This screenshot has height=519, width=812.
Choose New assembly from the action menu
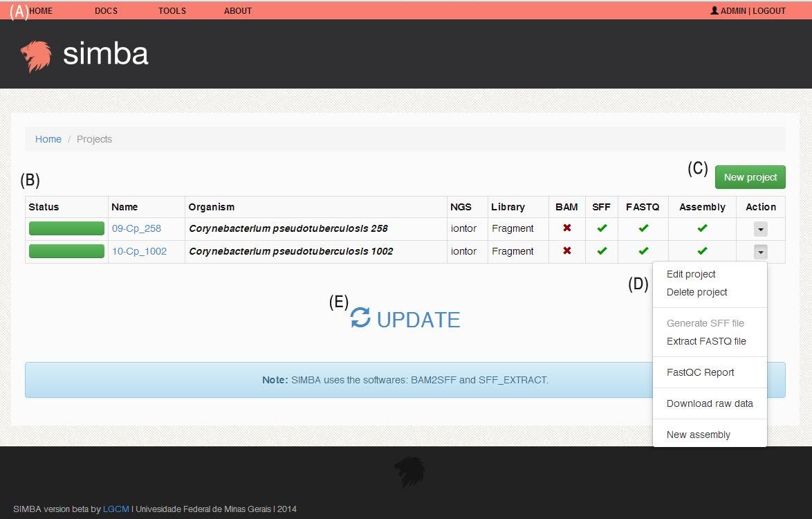coord(698,434)
